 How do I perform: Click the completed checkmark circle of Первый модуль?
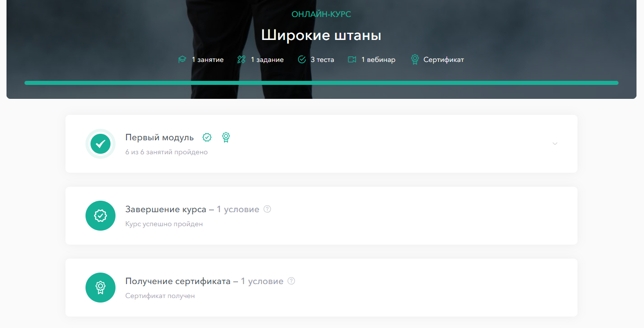click(x=100, y=144)
